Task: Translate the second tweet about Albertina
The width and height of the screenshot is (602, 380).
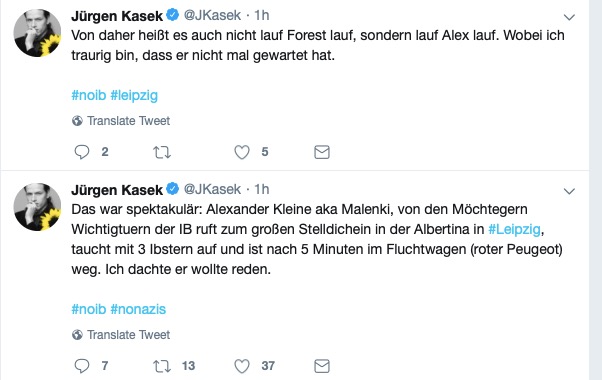Action: [128, 334]
